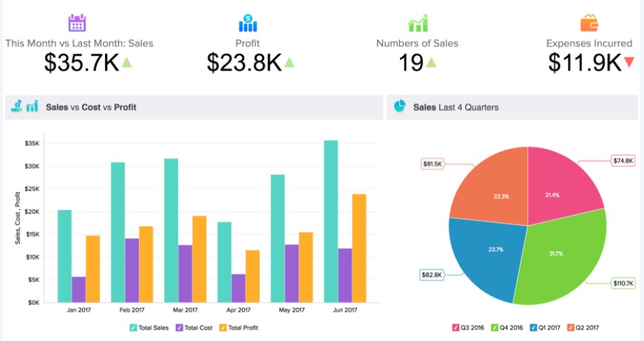The height and width of the screenshot is (341, 644).
Task: Toggle the Total Sales legend checkbox
Action: pos(133,327)
